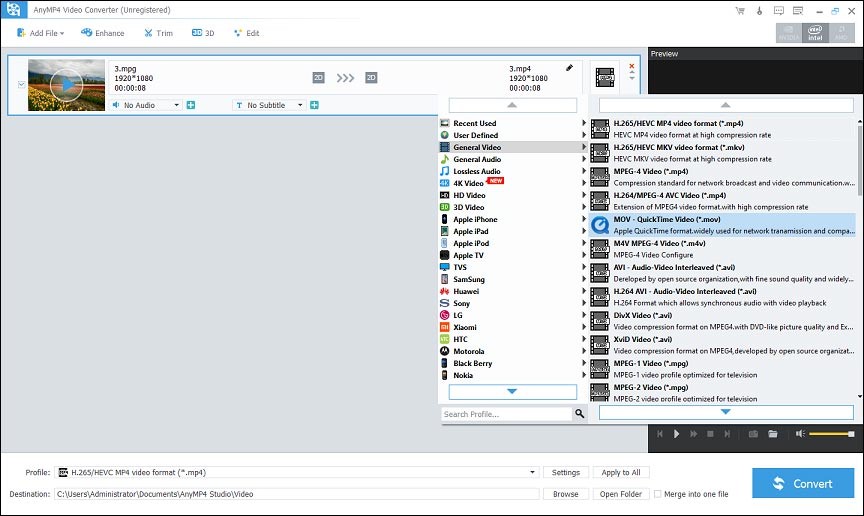The image size is (864, 516).
Task: Click play in the preview controls
Action: tap(676, 434)
